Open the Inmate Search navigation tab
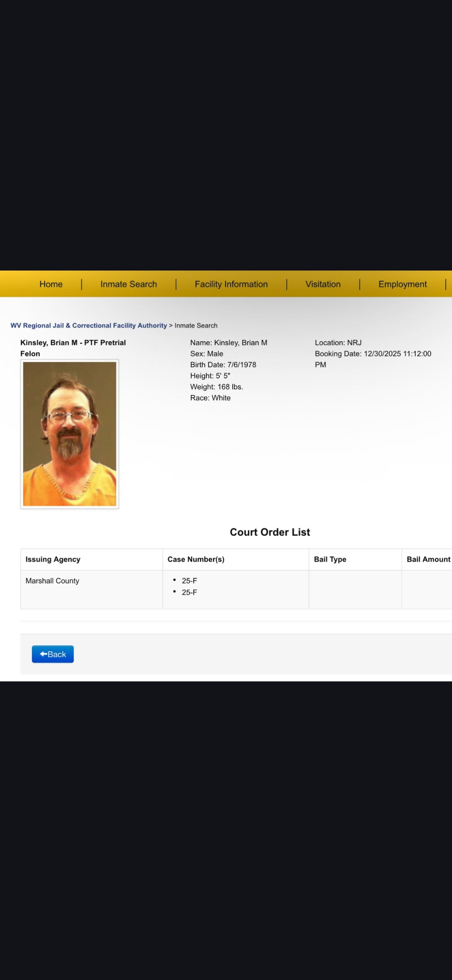 (x=128, y=284)
